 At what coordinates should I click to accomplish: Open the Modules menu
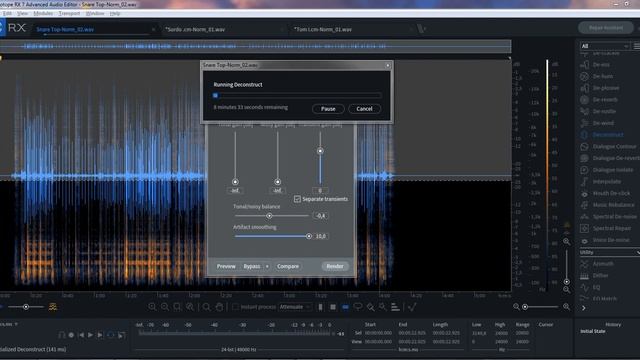tap(43, 13)
